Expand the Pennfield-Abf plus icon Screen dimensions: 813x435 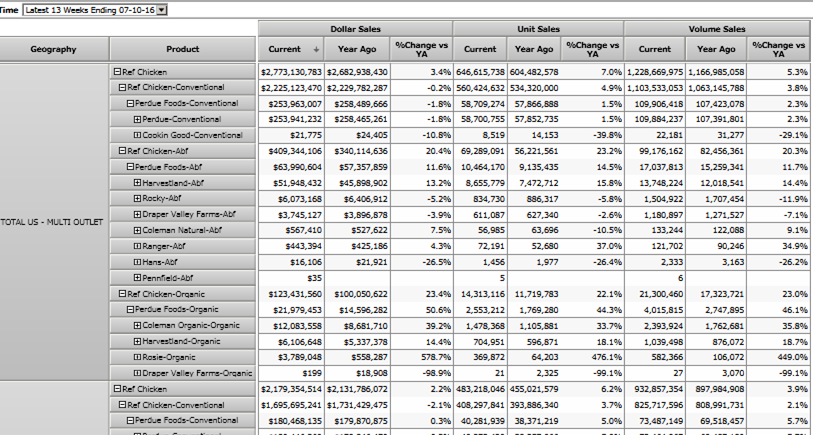coord(137,277)
